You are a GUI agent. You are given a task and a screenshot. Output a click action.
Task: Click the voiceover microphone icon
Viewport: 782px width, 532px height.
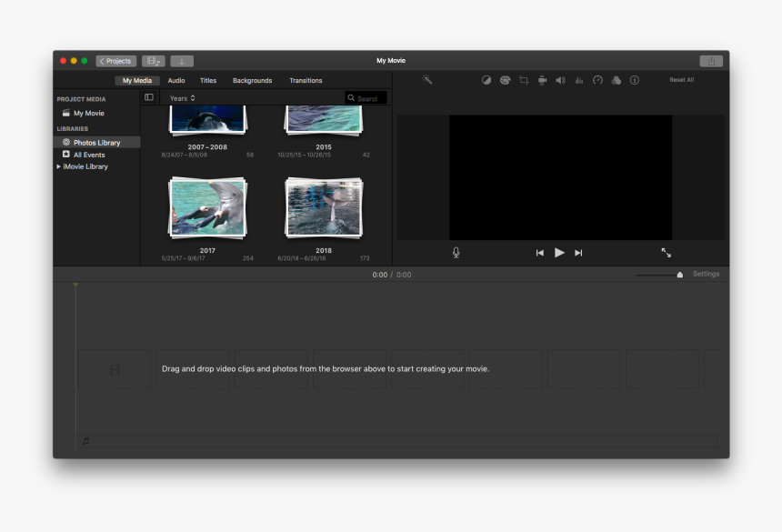click(456, 253)
